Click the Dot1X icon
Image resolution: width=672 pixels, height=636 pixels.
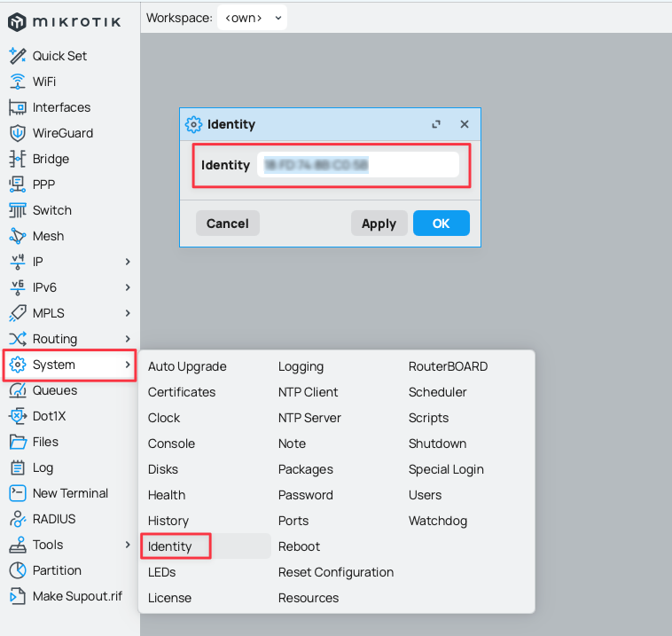(x=18, y=416)
